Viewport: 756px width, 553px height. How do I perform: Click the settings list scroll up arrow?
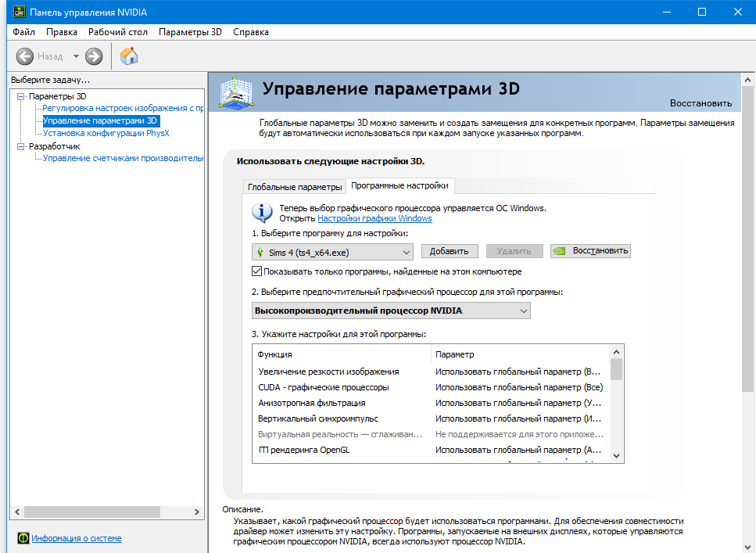click(x=617, y=352)
